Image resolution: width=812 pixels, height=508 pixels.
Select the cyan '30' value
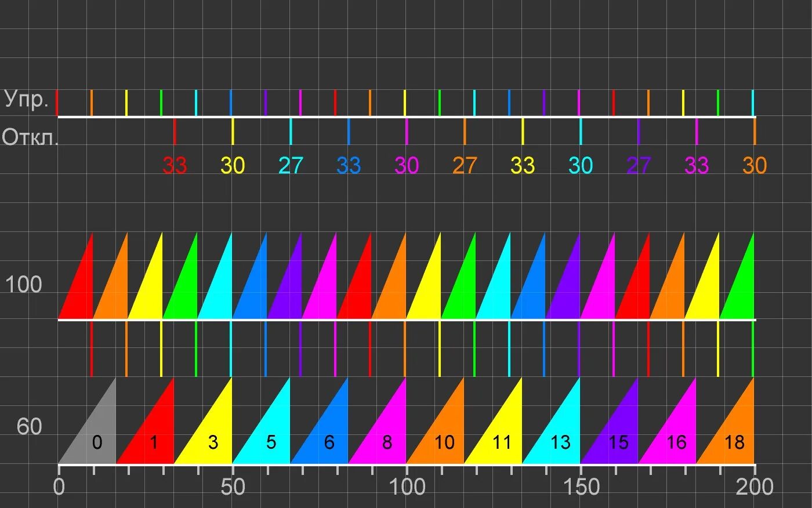pos(581,166)
